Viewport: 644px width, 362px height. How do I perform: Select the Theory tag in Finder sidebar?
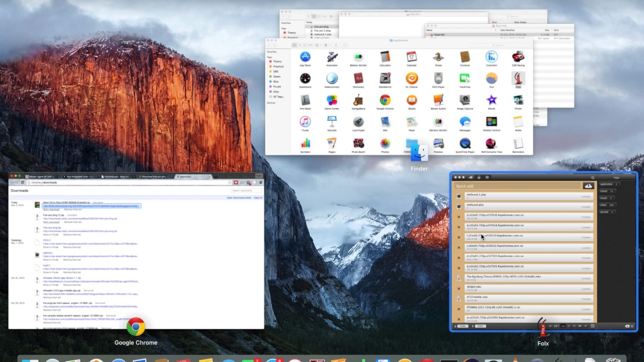click(x=277, y=61)
